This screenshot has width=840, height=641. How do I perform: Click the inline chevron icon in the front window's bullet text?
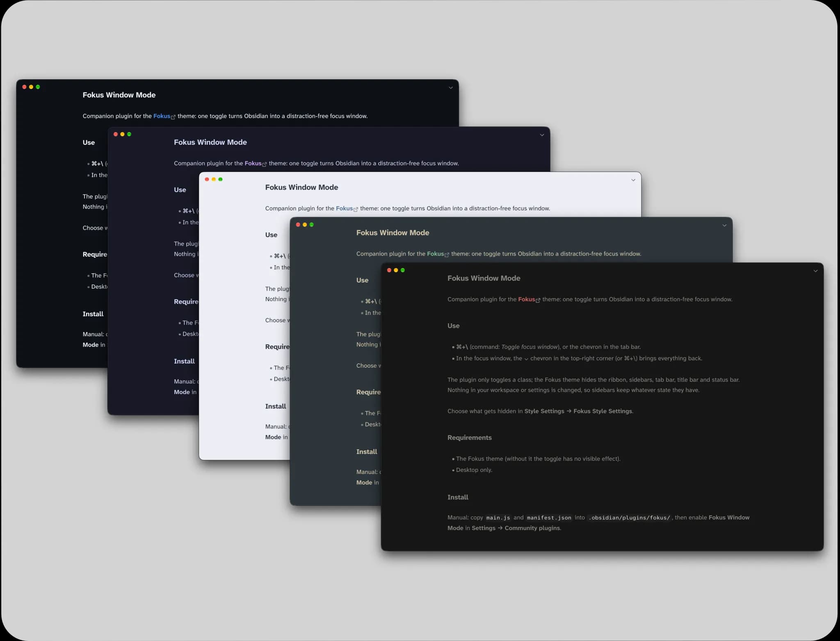(x=526, y=359)
